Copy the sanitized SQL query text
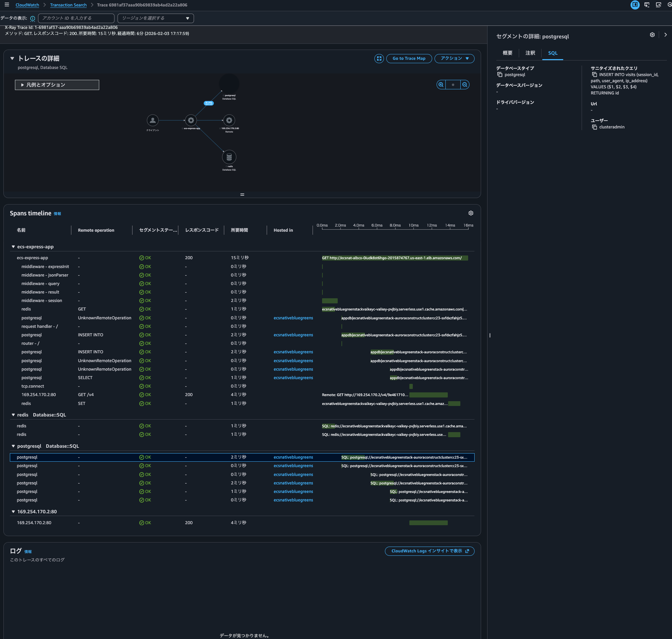 pos(594,75)
